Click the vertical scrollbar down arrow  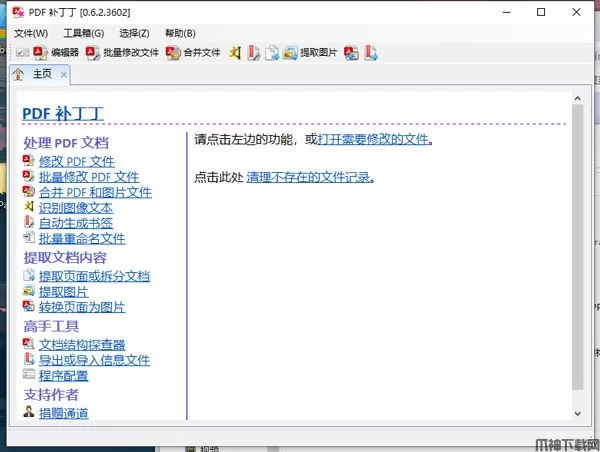[577, 412]
